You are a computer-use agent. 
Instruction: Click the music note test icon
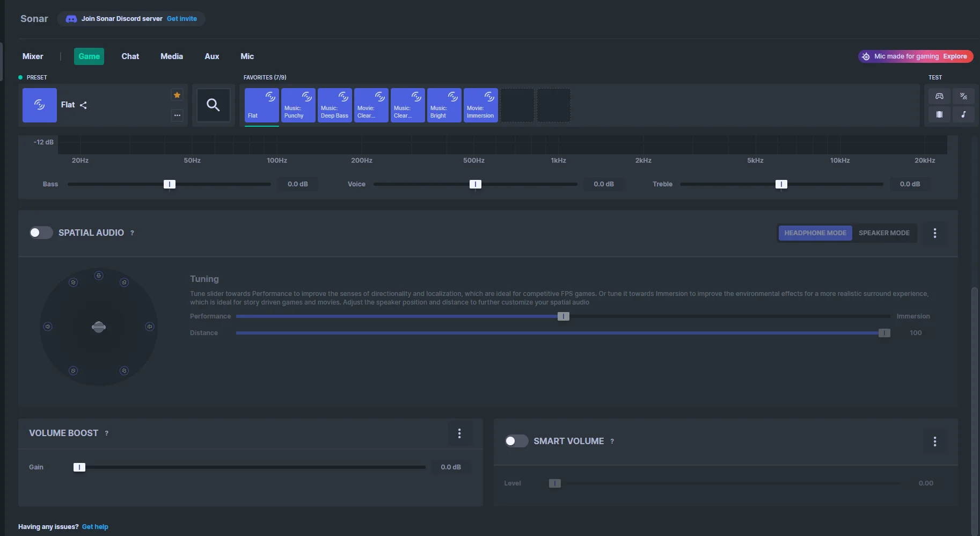963,114
